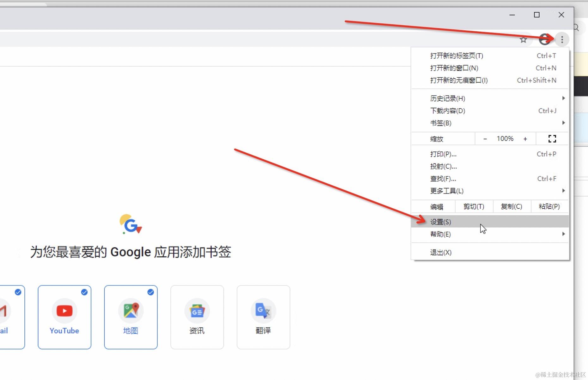The height and width of the screenshot is (380, 588).
Task: Choose 打开新的窗口(N) menu item
Action: (490, 68)
